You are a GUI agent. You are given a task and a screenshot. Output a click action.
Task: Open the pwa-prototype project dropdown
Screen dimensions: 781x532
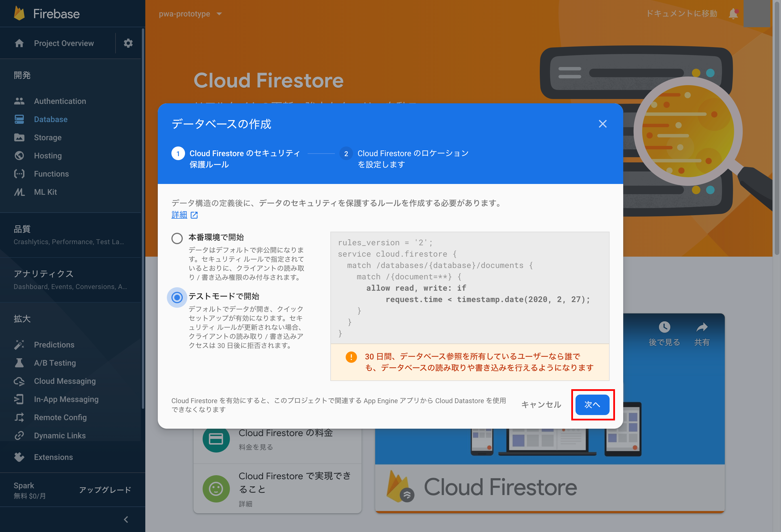click(190, 14)
